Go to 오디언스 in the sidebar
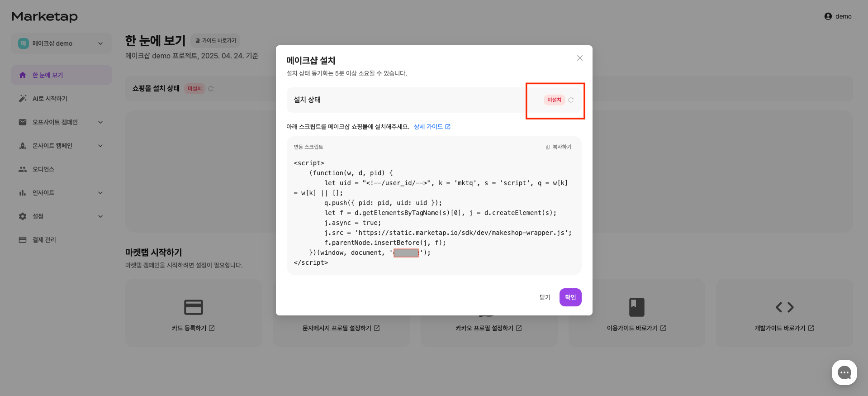 click(x=43, y=169)
